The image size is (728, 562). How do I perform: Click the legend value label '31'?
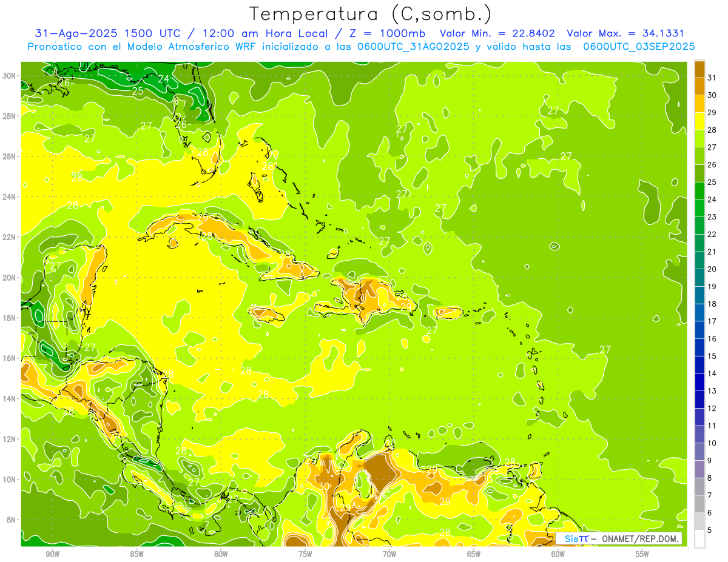pyautogui.click(x=712, y=78)
